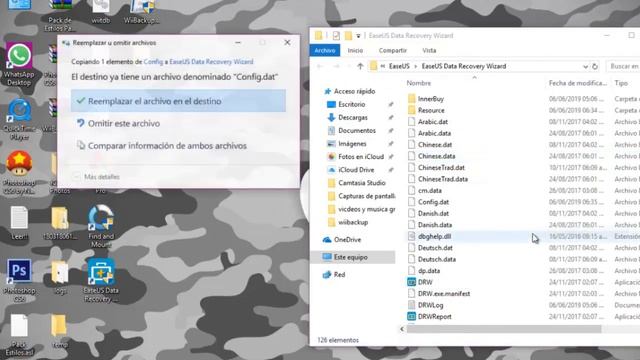Select Este equipo in navigation pane
Screen dimensions: 640x360
click(x=350, y=257)
